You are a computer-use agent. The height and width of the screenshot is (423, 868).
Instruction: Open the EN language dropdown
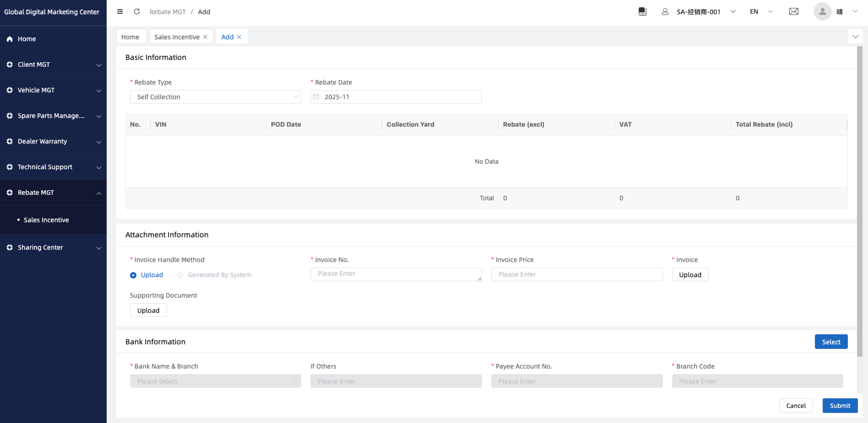pos(761,12)
